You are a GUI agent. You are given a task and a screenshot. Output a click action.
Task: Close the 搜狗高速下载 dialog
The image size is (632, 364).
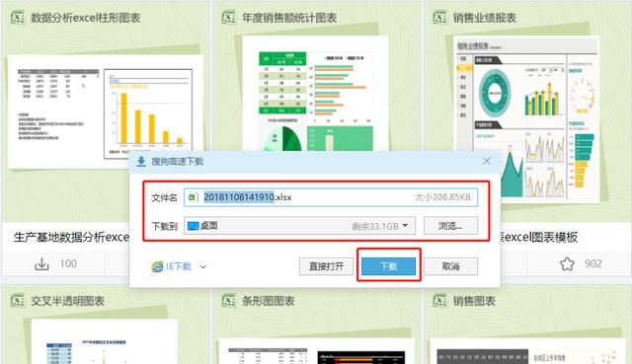(x=487, y=162)
